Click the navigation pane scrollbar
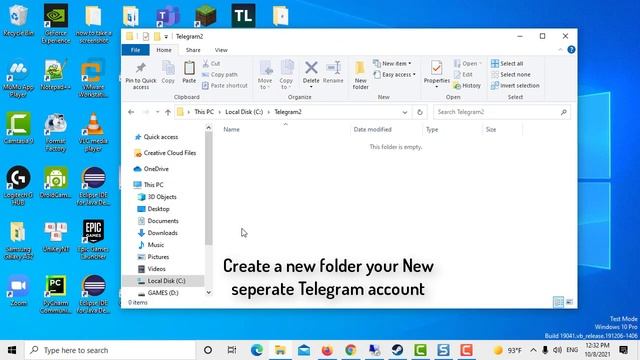This screenshot has width=640, height=360. point(209,188)
